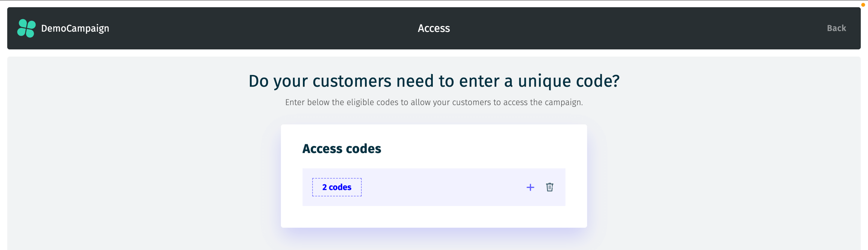This screenshot has height=250, width=868.
Task: Click the green clover DemoCampaign logo
Action: [x=26, y=28]
